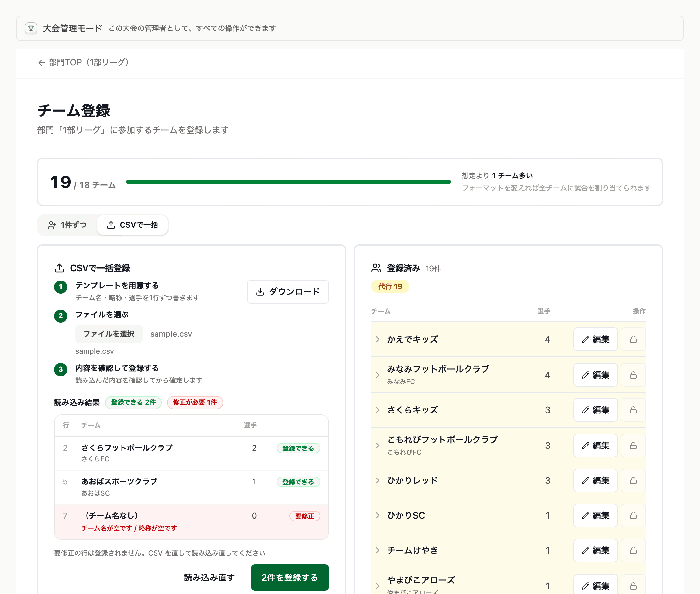Edit the みなみフットボールクラブ team
700x594 pixels.
595,375
